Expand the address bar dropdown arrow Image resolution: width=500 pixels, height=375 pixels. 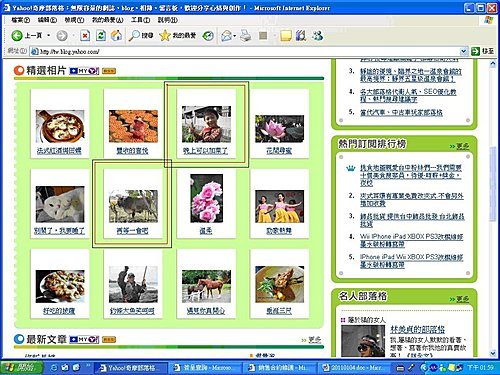point(463,51)
